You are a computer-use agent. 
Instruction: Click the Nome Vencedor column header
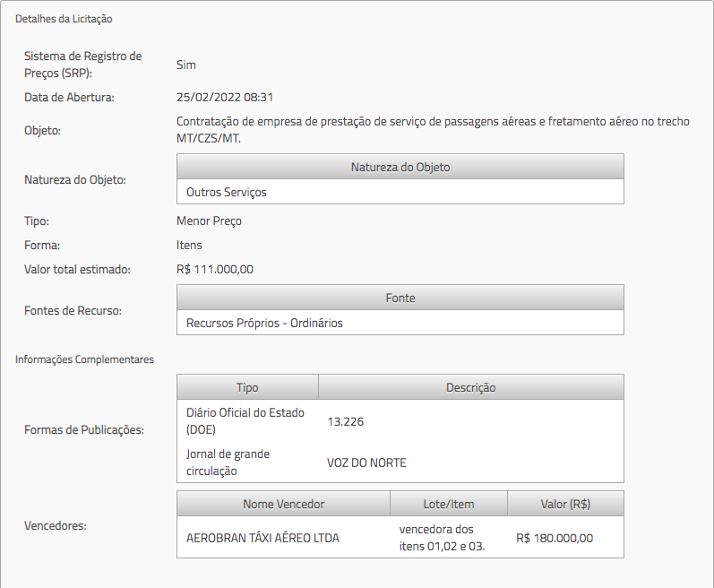click(283, 504)
